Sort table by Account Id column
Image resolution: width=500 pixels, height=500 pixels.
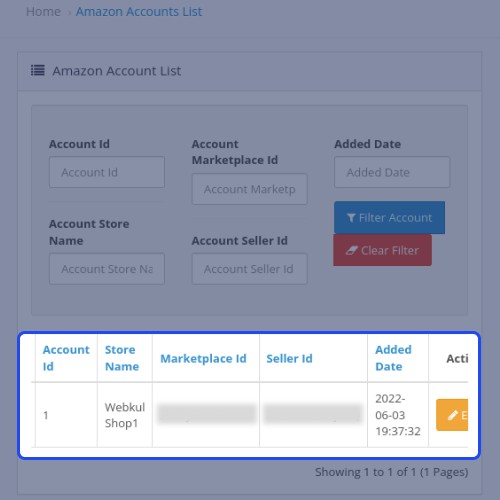pyautogui.click(x=66, y=358)
